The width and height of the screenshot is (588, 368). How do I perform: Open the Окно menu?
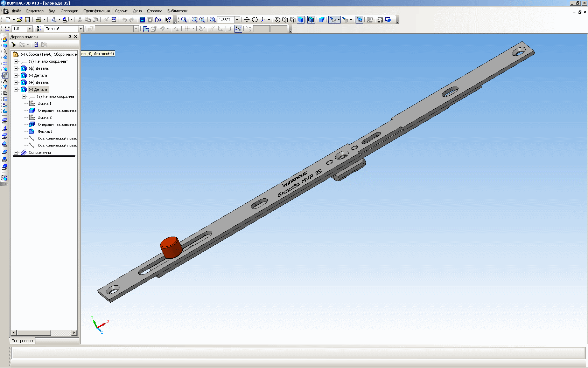tap(137, 11)
